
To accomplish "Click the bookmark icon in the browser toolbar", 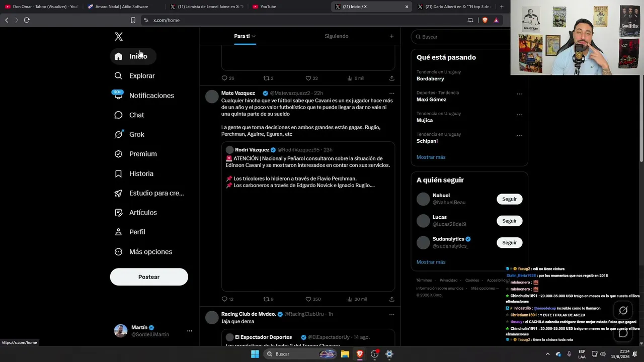I will pyautogui.click(x=133, y=20).
